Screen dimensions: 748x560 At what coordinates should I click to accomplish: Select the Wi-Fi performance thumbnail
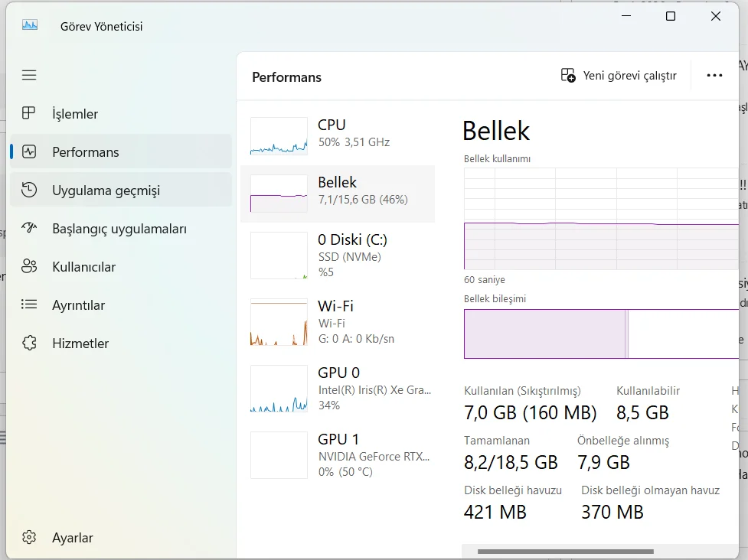[279, 322]
